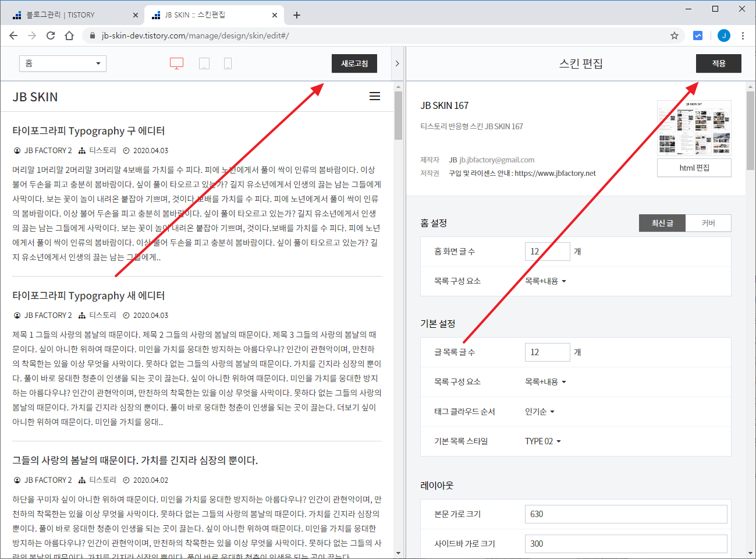This screenshot has width=756, height=559.
Task: Click the JB SKIN blog title
Action: point(35,97)
